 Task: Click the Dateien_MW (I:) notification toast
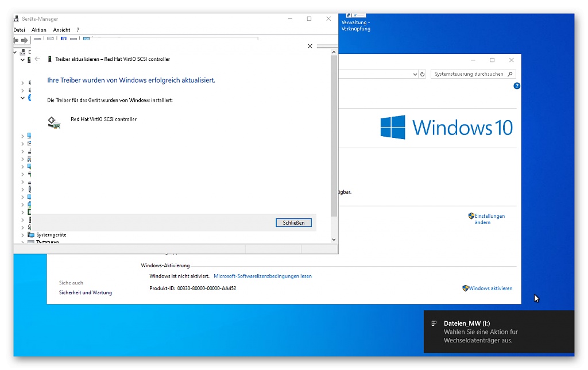point(499,332)
